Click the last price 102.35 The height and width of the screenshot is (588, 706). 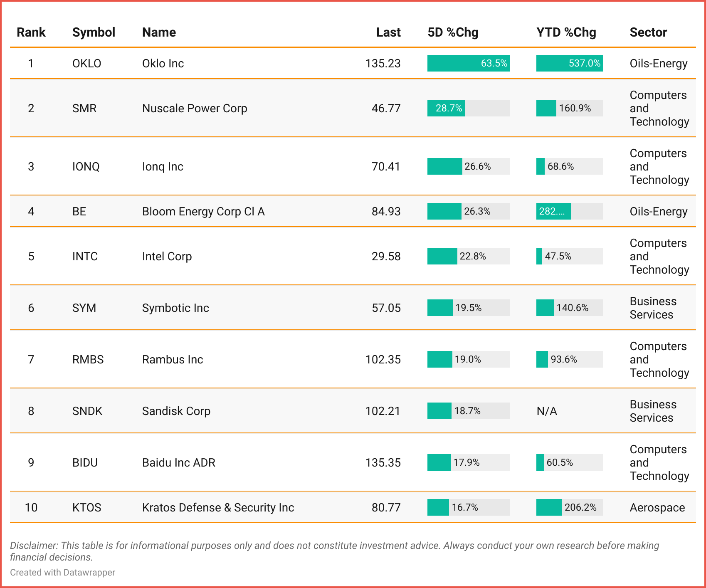tap(383, 359)
